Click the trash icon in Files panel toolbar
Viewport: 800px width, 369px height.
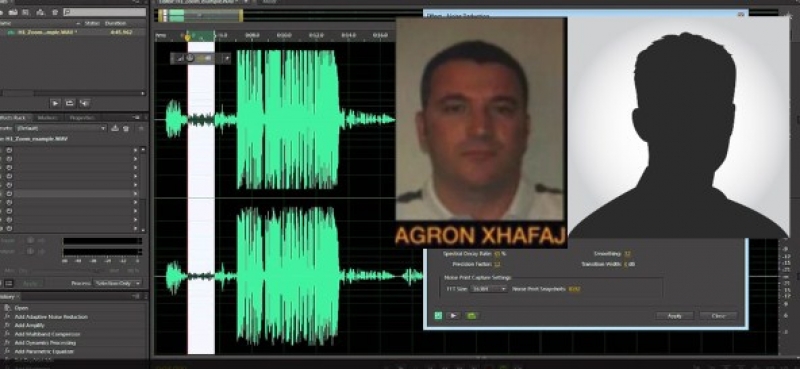coord(55,12)
